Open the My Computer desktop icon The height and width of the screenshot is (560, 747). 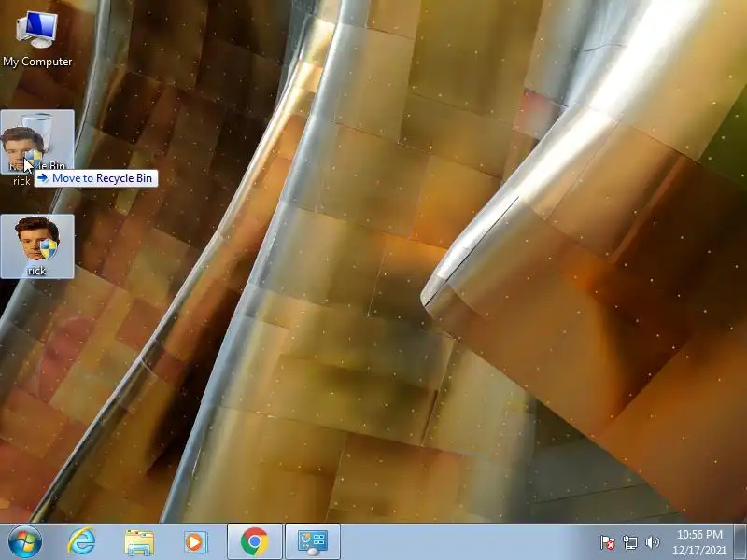pos(36,39)
